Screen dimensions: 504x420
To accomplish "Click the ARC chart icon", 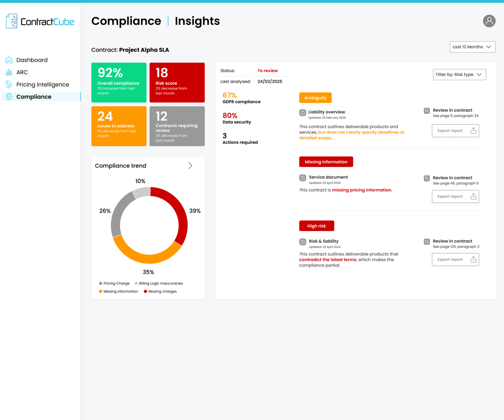I will [9, 72].
